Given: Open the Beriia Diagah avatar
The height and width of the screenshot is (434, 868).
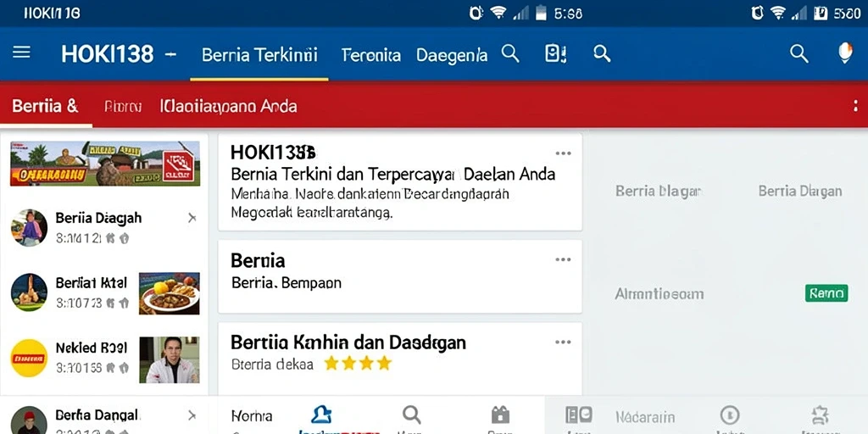Looking at the screenshot, I should click(x=29, y=227).
